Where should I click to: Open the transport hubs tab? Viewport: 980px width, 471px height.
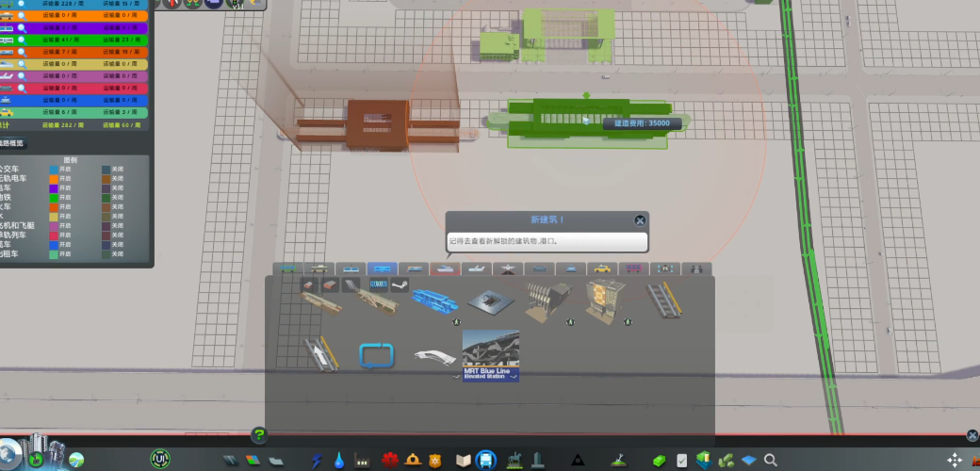pos(665,268)
